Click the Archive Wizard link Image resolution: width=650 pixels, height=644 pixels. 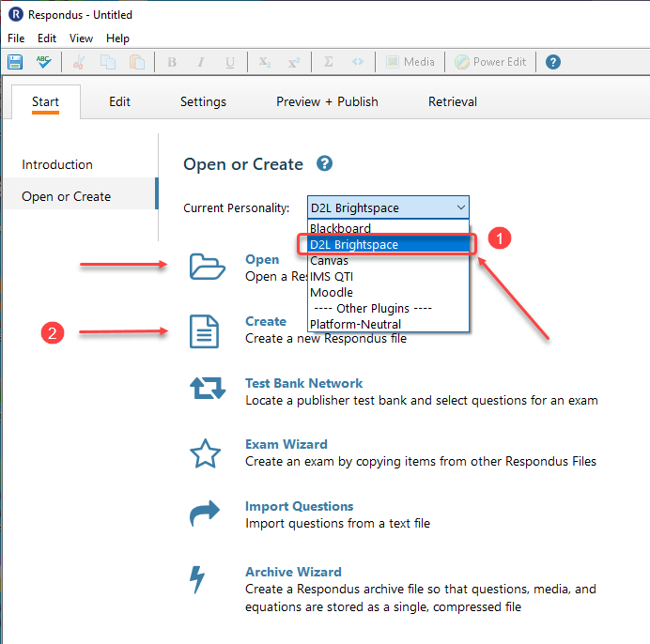(293, 572)
